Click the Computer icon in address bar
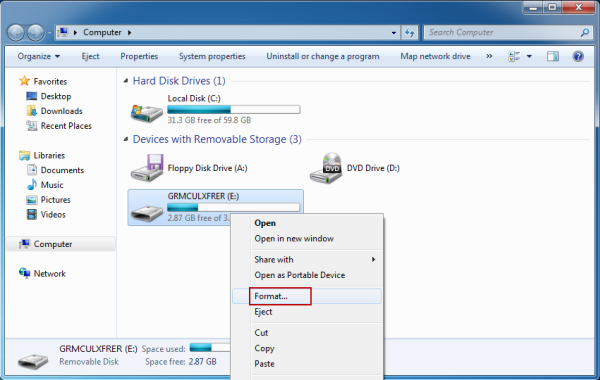Image resolution: width=600 pixels, height=380 pixels. tap(63, 32)
